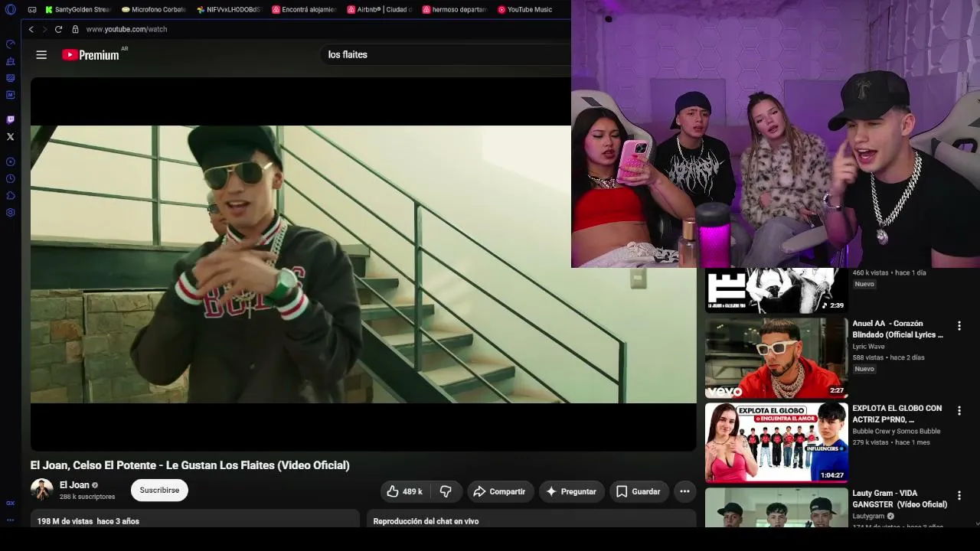Image resolution: width=980 pixels, height=551 pixels.
Task: Save the video with Guardar button
Action: [639, 491]
